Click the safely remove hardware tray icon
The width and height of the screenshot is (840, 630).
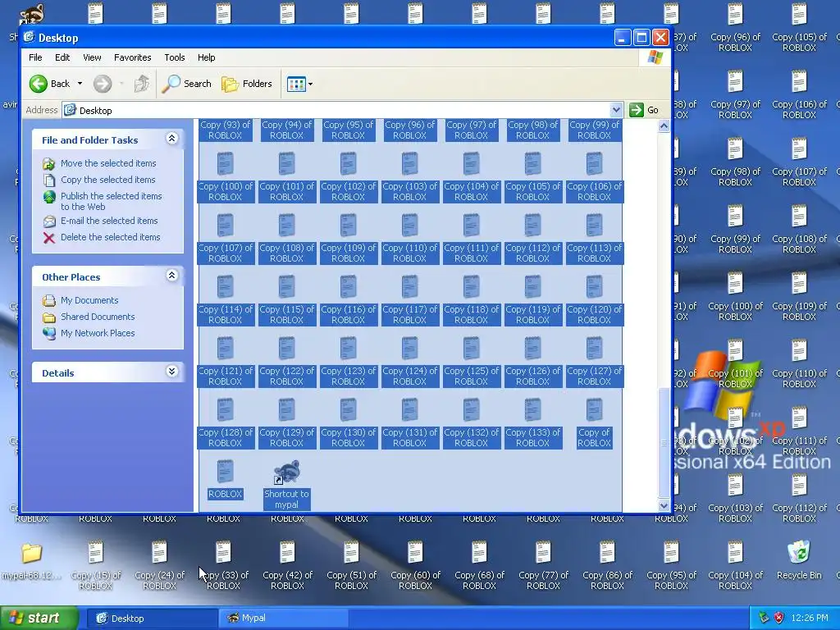point(764,618)
